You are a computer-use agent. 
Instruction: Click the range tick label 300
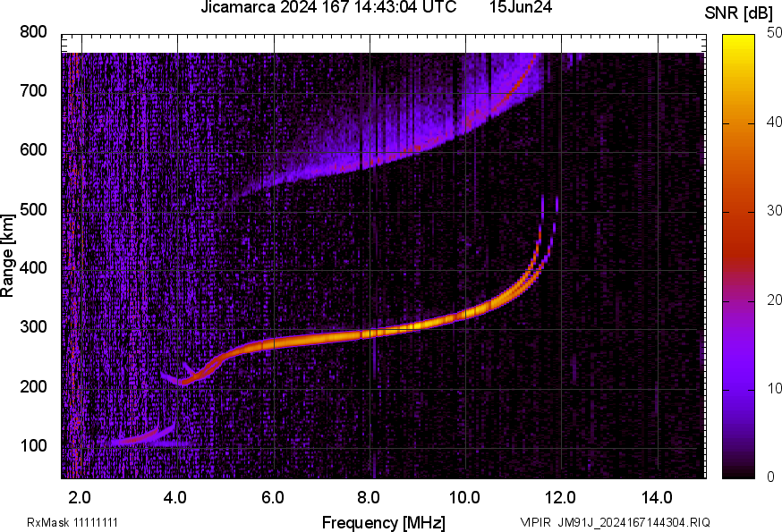33,327
